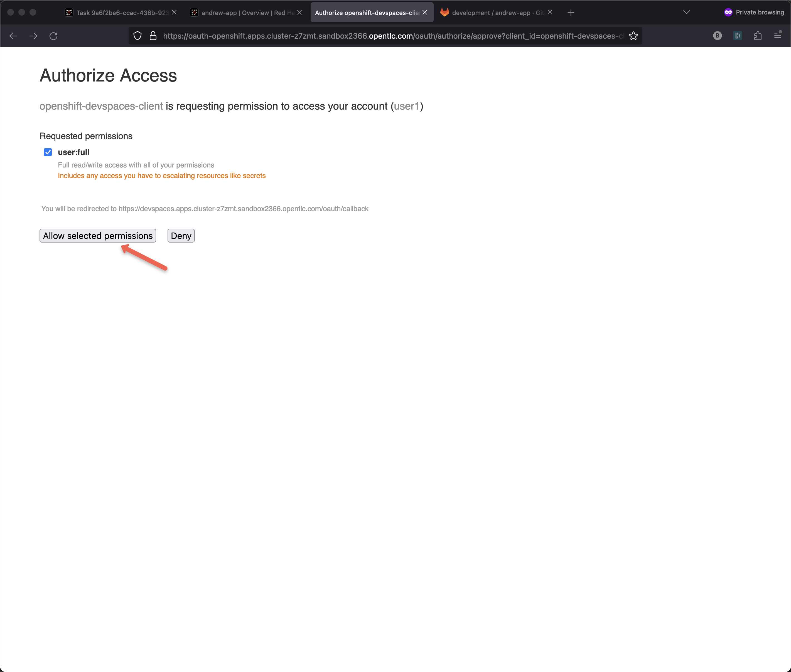Screen dimensions: 791x672
Task: Click the browser forward arrow
Action: [34, 36]
